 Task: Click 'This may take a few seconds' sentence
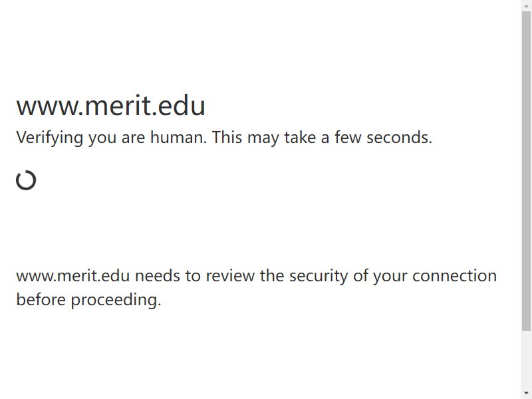[x=322, y=138]
